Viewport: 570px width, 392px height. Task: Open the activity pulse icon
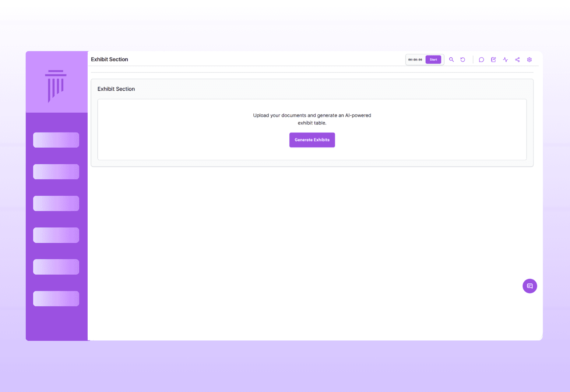tap(506, 60)
